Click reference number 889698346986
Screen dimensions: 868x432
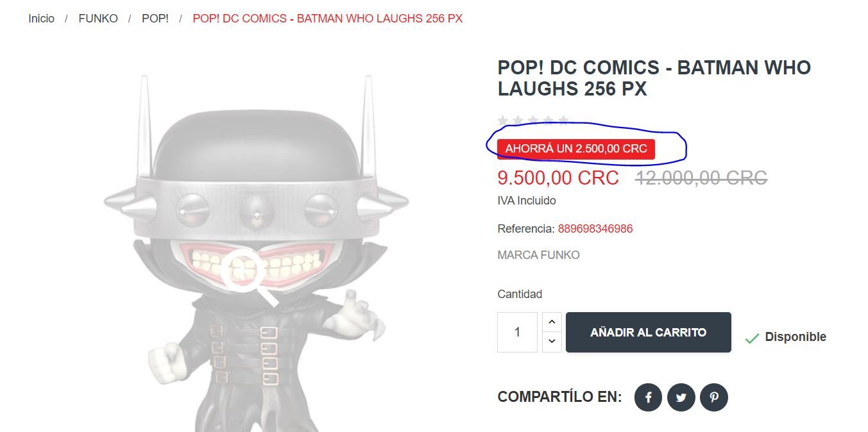tap(595, 229)
